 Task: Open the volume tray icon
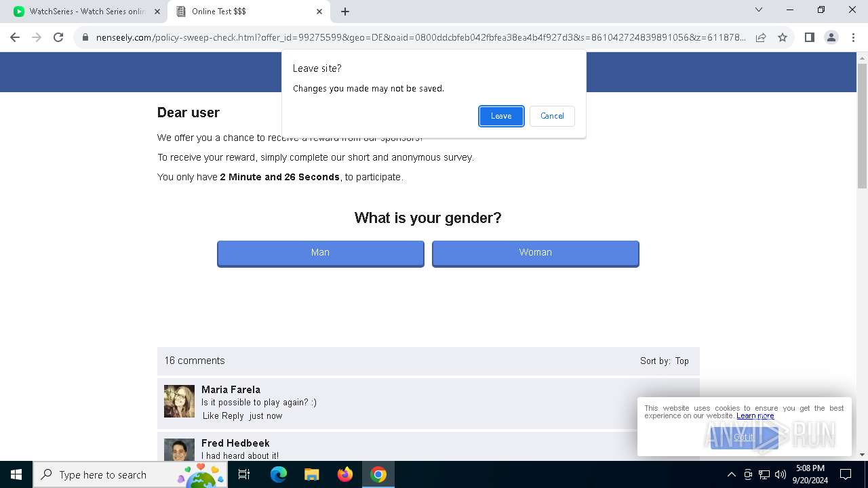[x=781, y=474]
